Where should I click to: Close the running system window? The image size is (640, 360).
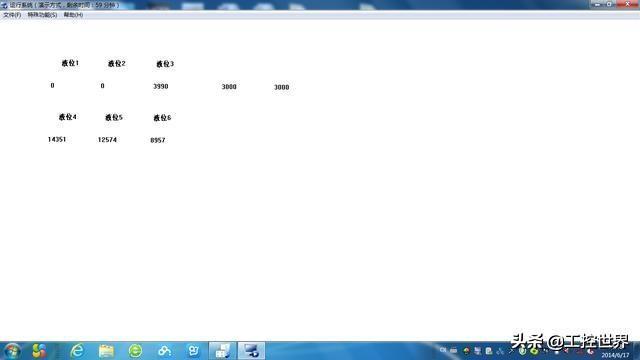pyautogui.click(x=627, y=4)
